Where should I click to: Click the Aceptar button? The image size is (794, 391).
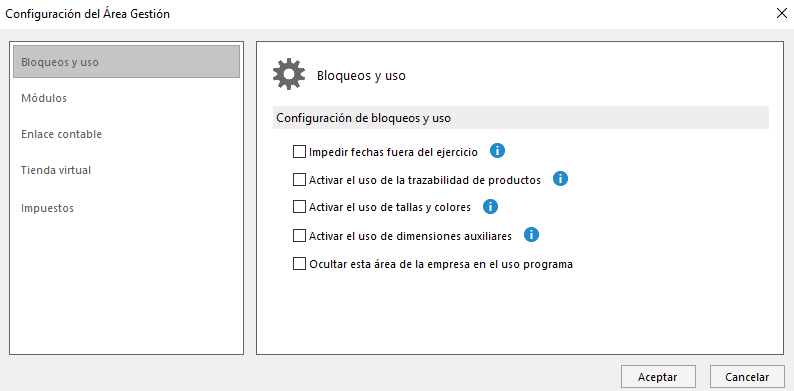658,377
